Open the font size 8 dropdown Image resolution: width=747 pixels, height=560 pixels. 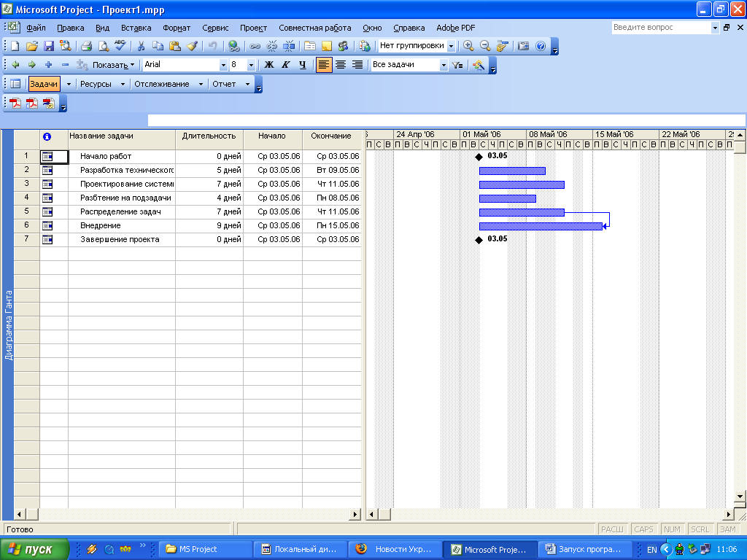tap(251, 65)
